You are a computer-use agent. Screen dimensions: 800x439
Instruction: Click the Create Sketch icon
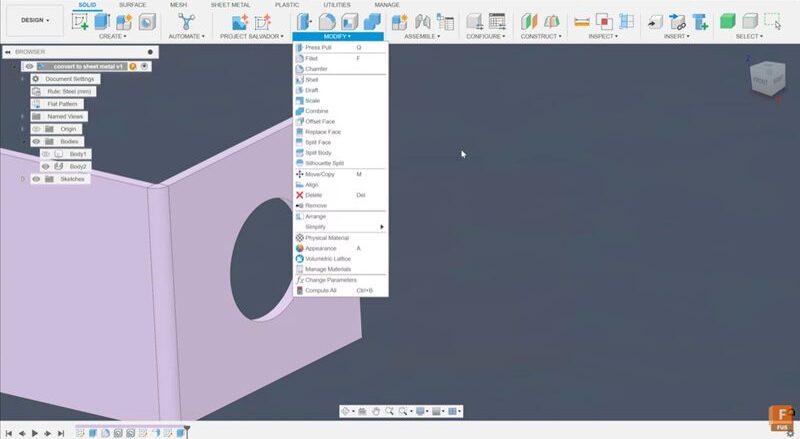point(80,22)
